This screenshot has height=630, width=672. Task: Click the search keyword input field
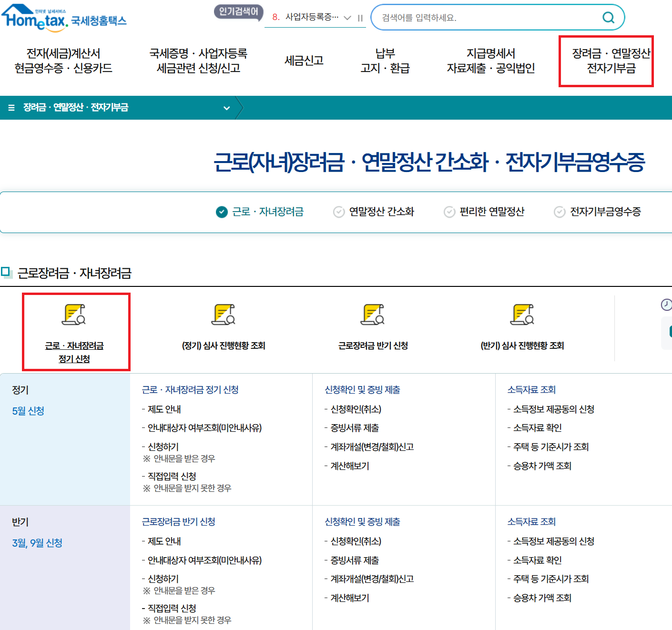[x=486, y=18]
